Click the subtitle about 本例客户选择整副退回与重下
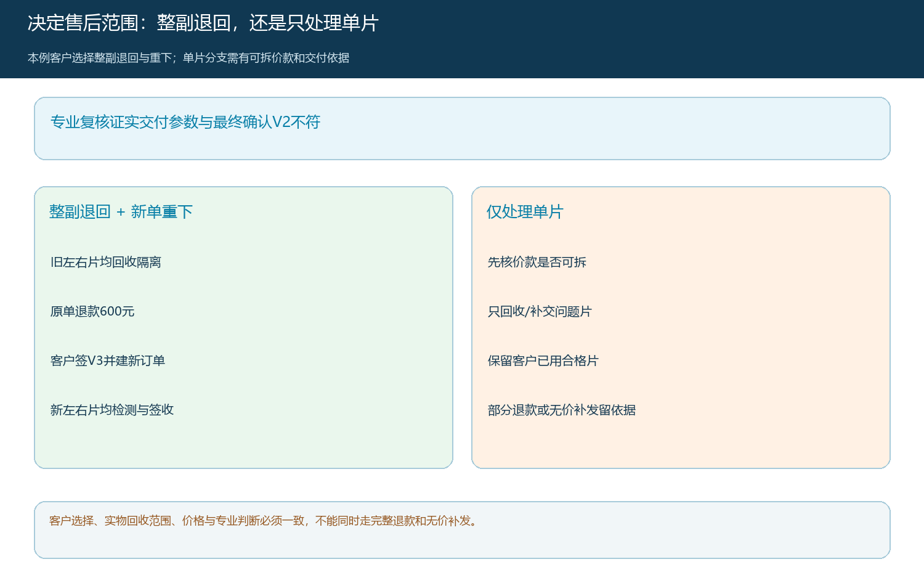The height and width of the screenshot is (567, 924). (x=188, y=58)
